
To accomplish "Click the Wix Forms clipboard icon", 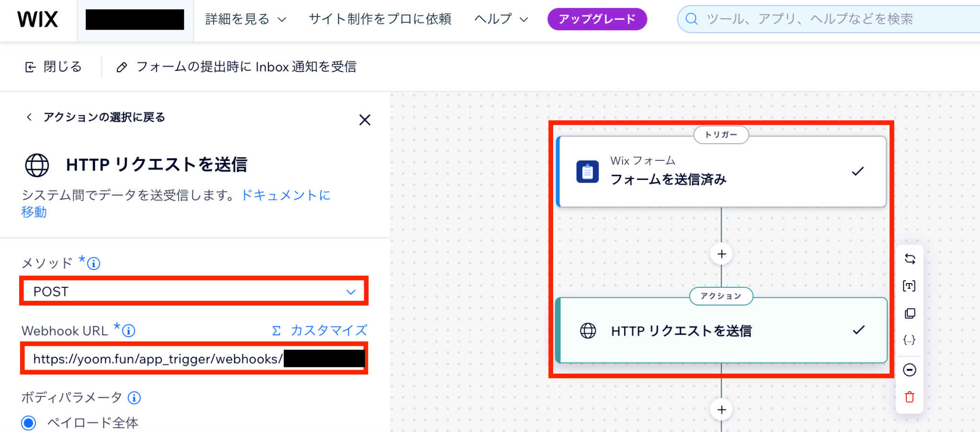I will pos(588,171).
